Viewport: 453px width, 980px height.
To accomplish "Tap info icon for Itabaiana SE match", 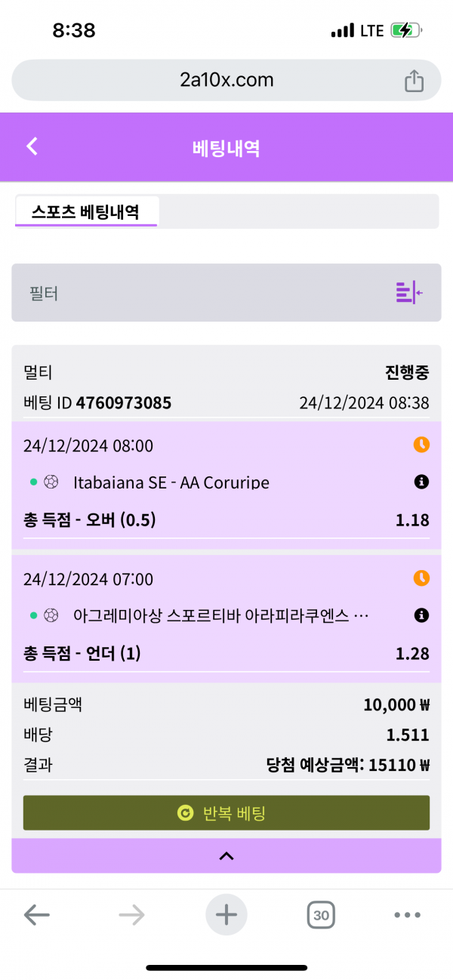I will pyautogui.click(x=421, y=482).
